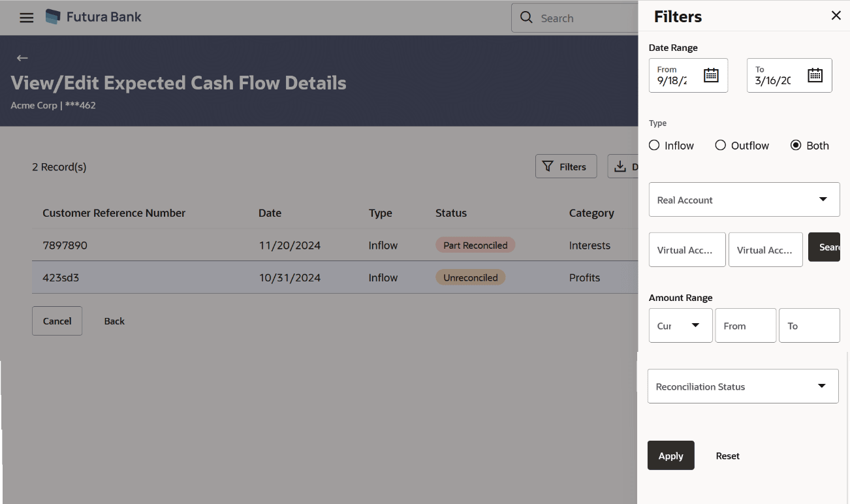Select the Outflow radio button
This screenshot has height=504, width=850.
tap(721, 146)
